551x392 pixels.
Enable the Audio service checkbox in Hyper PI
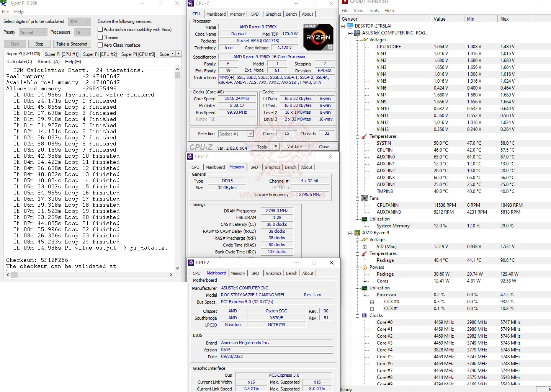pyautogui.click(x=100, y=29)
